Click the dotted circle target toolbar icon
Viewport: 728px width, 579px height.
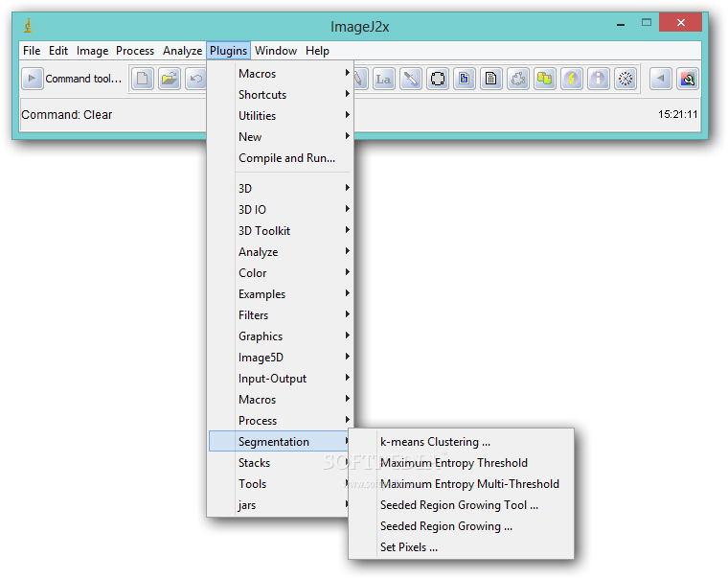click(626, 79)
